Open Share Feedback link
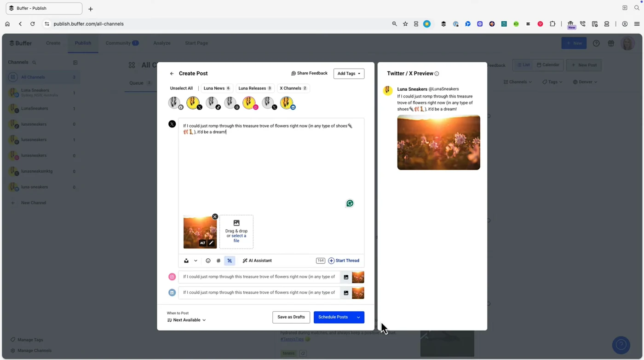The width and height of the screenshot is (644, 360). point(309,73)
